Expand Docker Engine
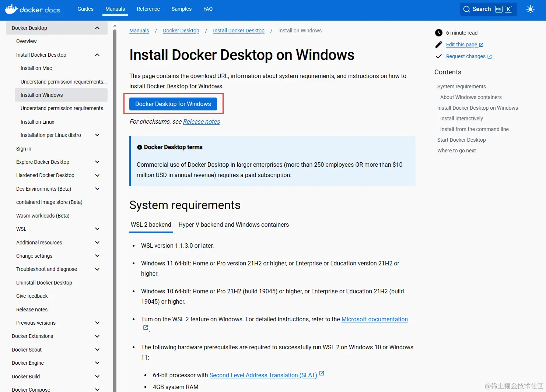The width and height of the screenshot is (546, 392). pyautogui.click(x=97, y=363)
